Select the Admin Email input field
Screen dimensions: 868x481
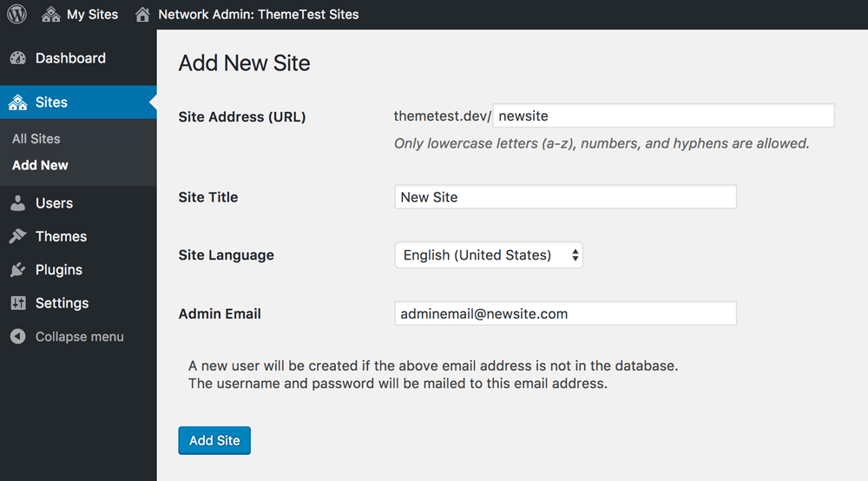[x=565, y=313]
